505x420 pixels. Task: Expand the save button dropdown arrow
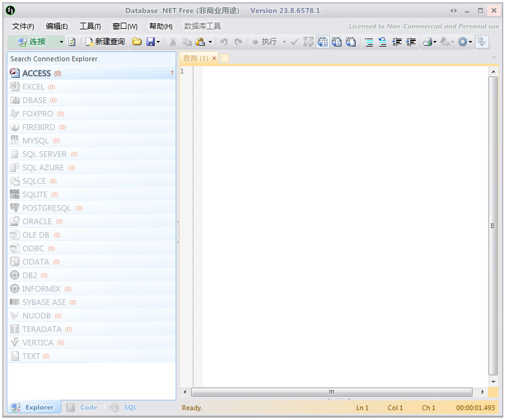[159, 42]
